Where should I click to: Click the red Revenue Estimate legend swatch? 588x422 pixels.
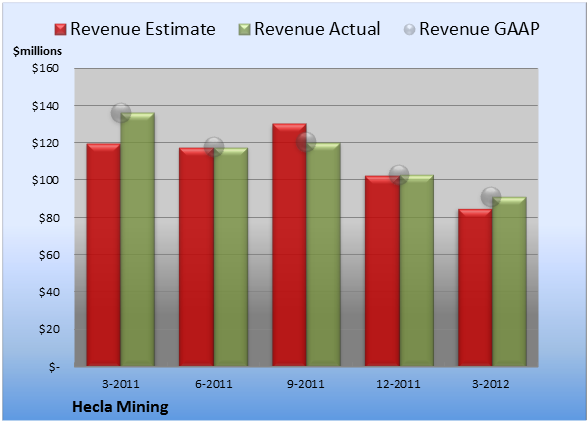click(60, 30)
